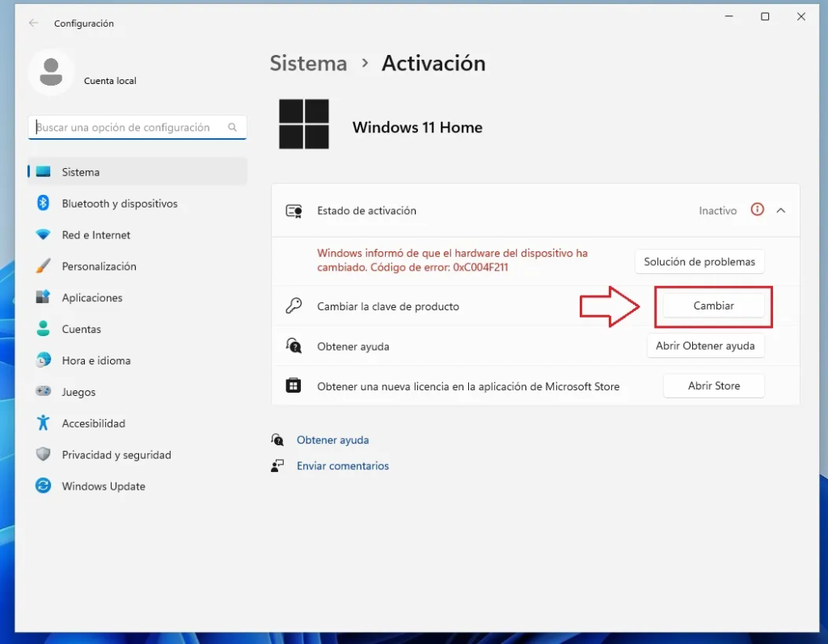Click the help bubble icon in the Obtener ayuda row
This screenshot has height=644, width=828.
click(294, 346)
